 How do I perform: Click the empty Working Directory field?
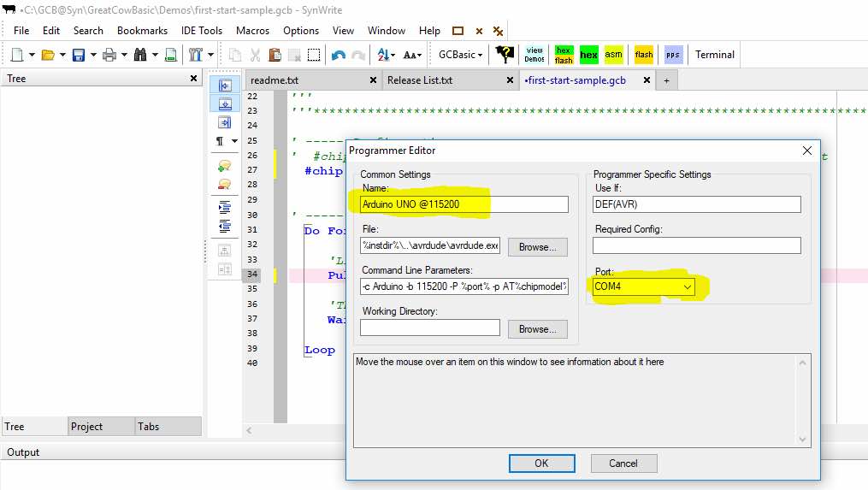click(x=430, y=328)
